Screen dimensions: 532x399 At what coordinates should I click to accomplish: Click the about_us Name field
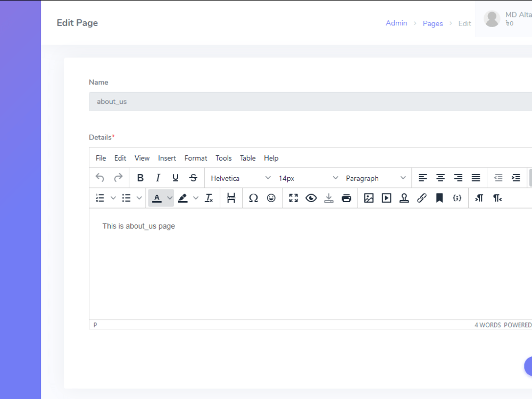[x=311, y=102]
